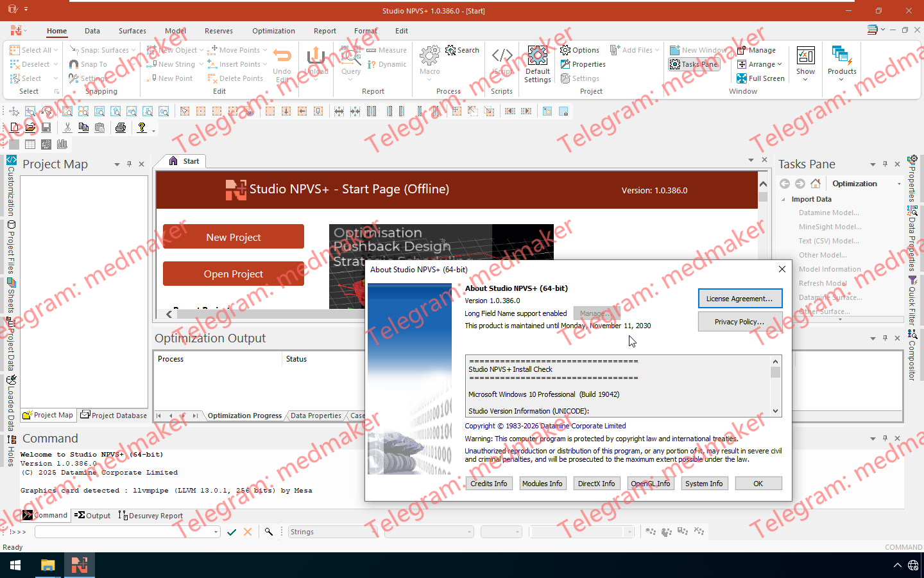The width and height of the screenshot is (924, 578).
Task: Click the Save floppy disk icon
Action: click(46, 128)
